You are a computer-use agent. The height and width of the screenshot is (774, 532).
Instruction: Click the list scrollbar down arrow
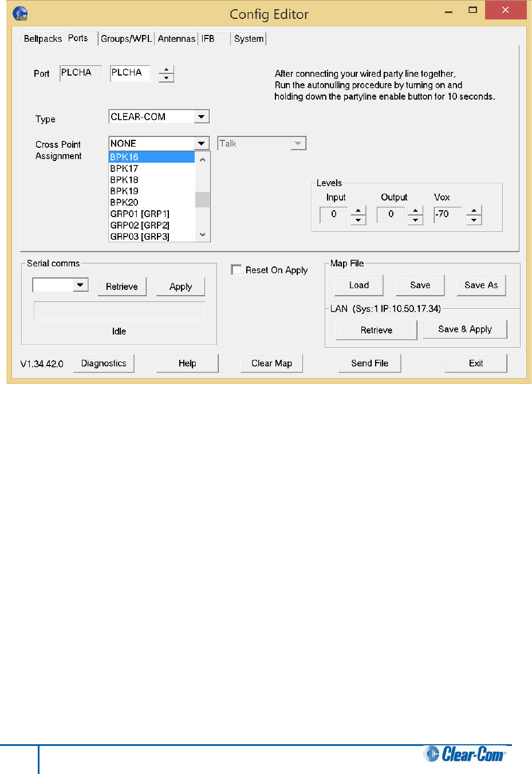coord(203,234)
